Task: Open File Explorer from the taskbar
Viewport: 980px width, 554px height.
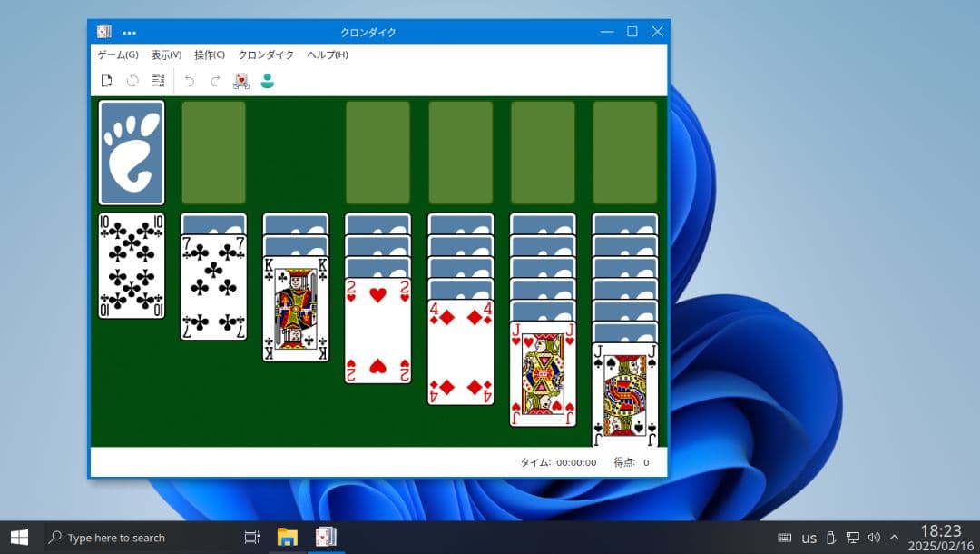Action: pos(288,537)
